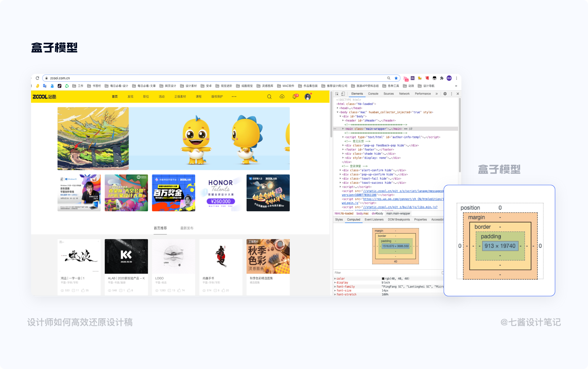588x369 pixels.
Task: Expand the color computed property
Action: pyautogui.click(x=335, y=278)
